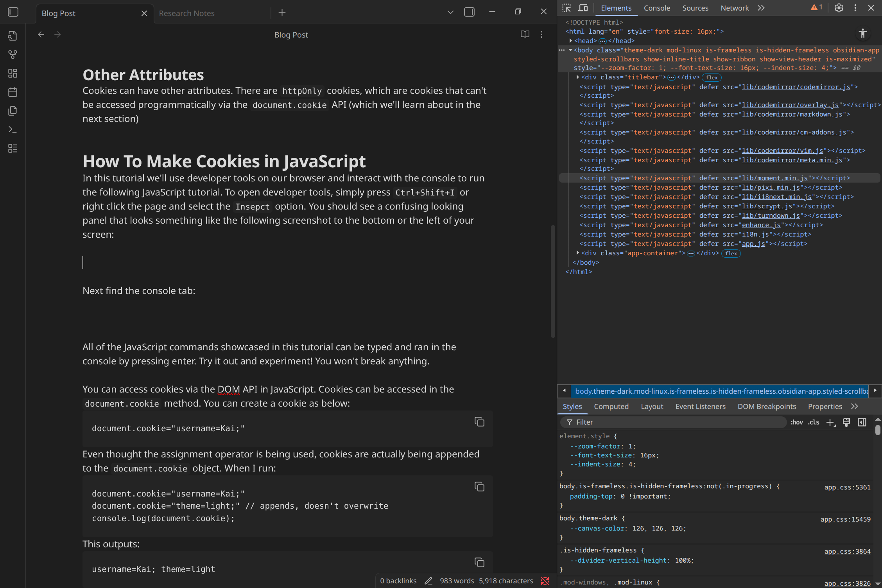Switch to the Console tab
Viewport: 882px width, 588px height.
pyautogui.click(x=657, y=7)
